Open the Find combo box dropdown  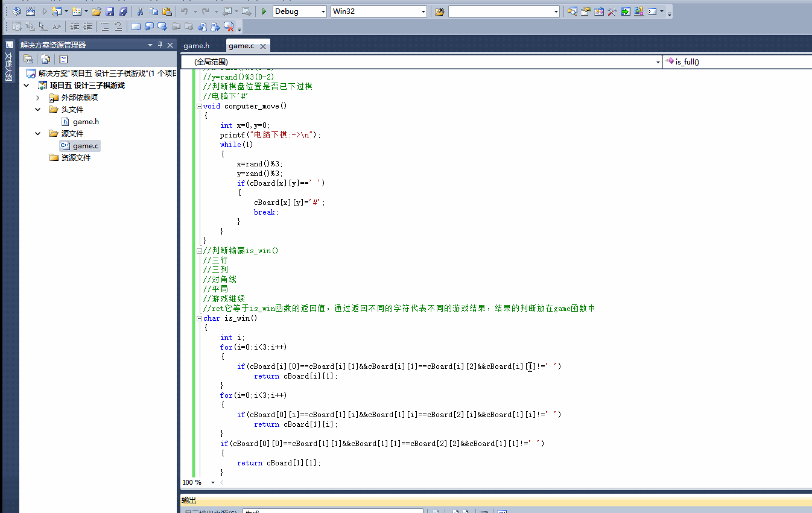[x=556, y=11]
